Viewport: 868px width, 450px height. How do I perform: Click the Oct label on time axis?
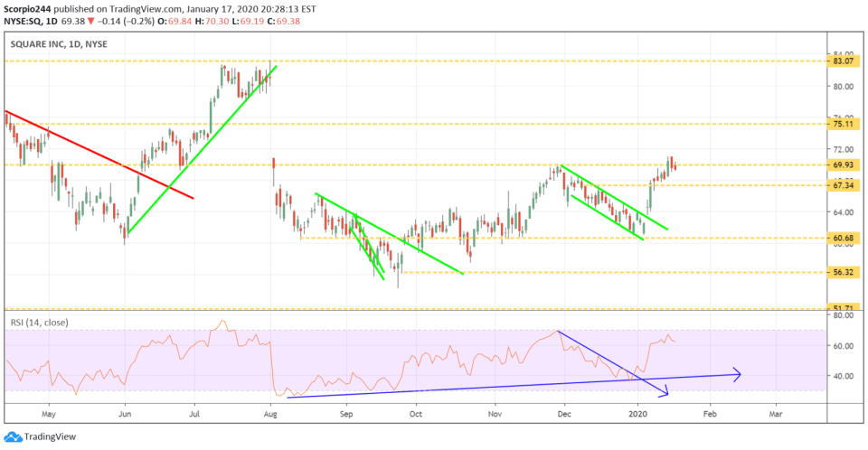[x=416, y=414]
